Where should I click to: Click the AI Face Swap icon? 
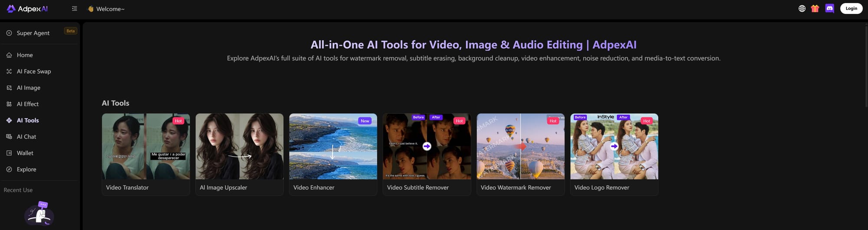tap(9, 71)
